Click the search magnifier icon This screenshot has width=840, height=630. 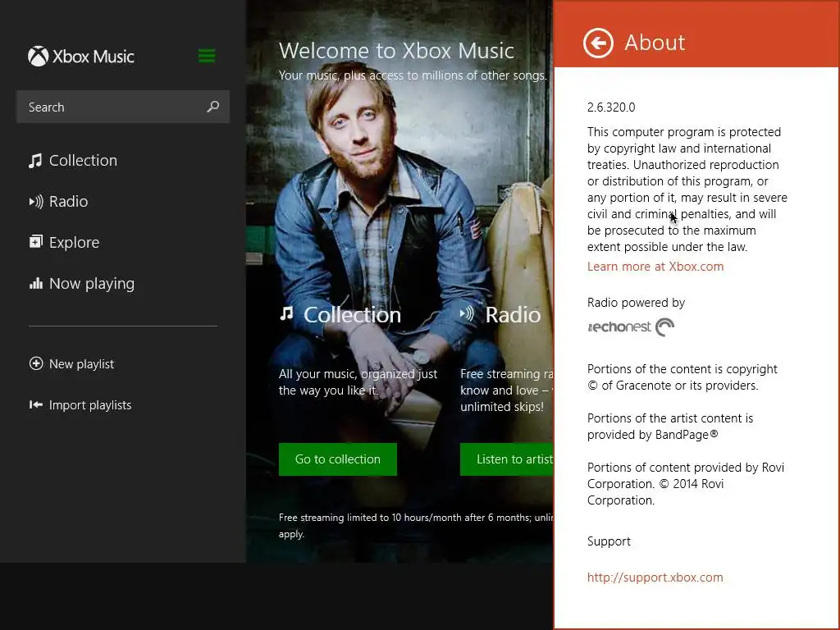(x=213, y=107)
